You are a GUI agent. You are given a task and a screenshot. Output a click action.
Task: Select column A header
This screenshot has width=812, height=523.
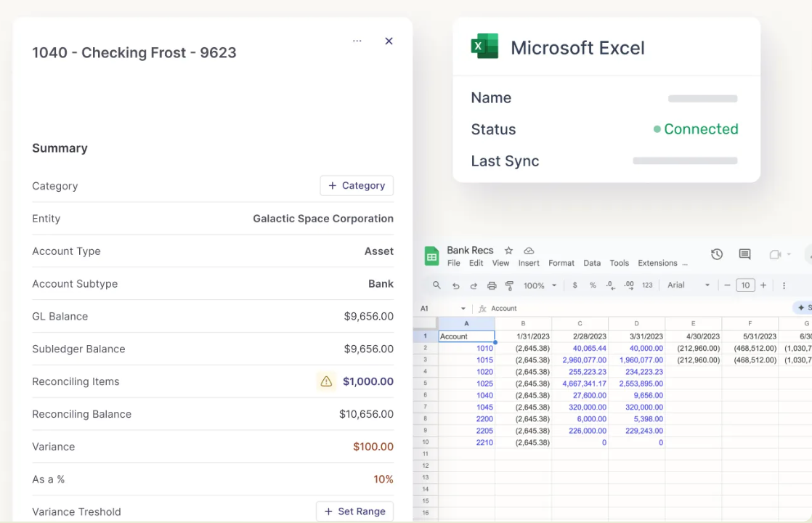pos(466,324)
